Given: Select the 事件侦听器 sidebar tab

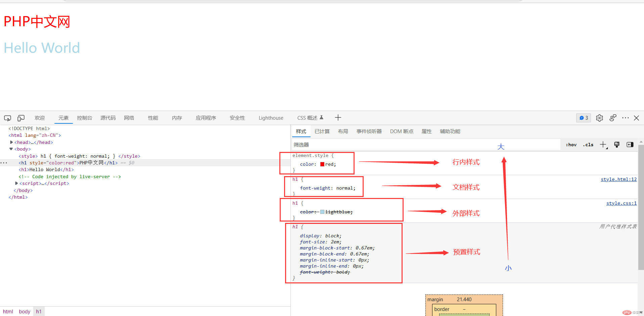Looking at the screenshot, I should (369, 131).
